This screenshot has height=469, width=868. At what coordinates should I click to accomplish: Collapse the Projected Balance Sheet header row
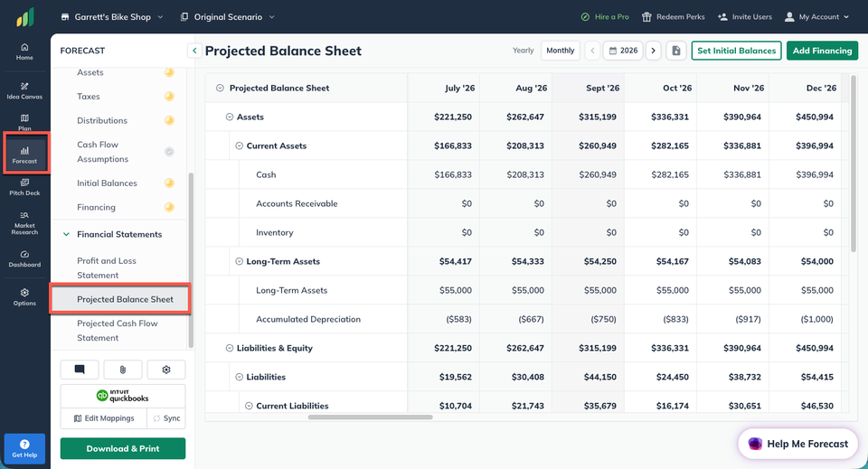[220, 88]
